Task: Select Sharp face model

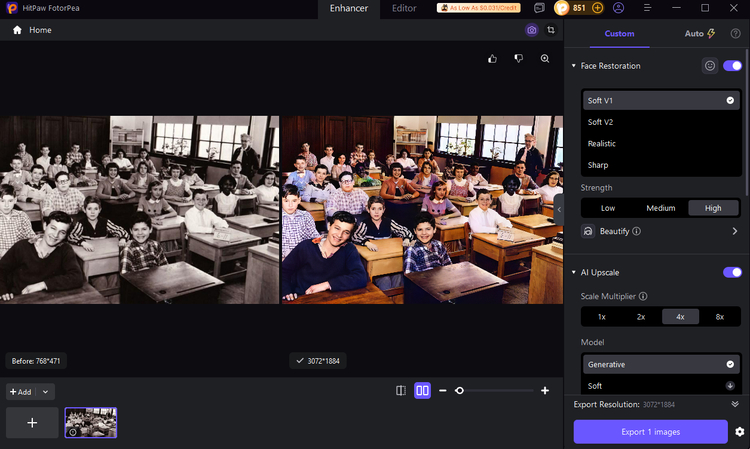Action: tap(661, 165)
